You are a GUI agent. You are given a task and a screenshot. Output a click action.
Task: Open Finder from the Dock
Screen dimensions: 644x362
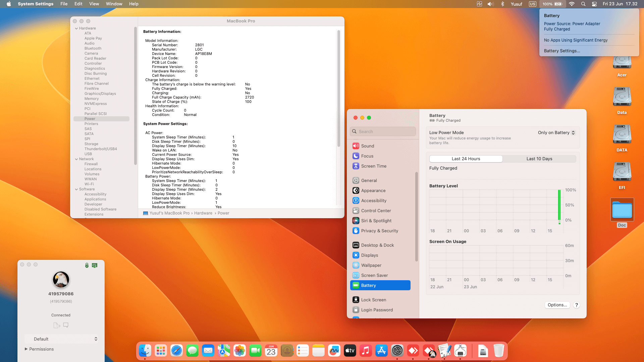pyautogui.click(x=145, y=351)
